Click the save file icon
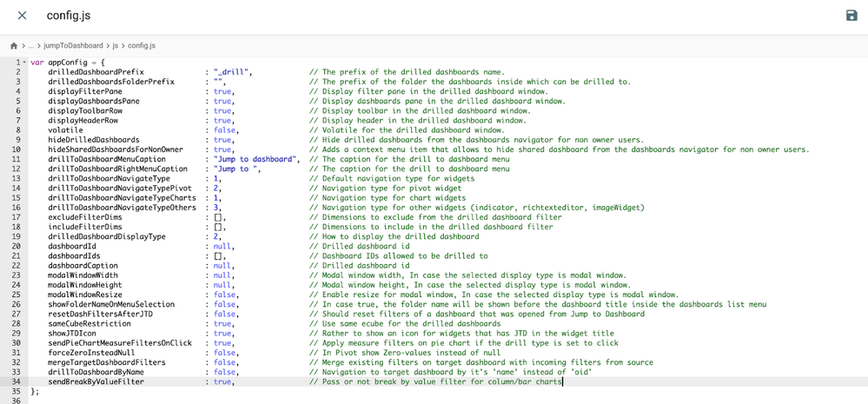This screenshot has height=404, width=868. click(x=851, y=16)
